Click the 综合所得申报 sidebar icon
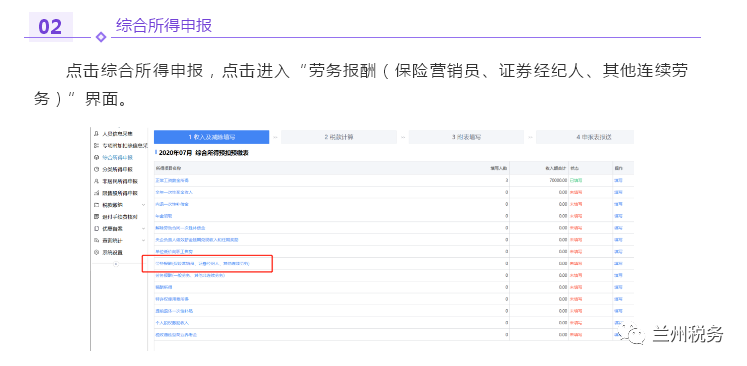Image resolution: width=747 pixels, height=366 pixels. tap(97, 157)
